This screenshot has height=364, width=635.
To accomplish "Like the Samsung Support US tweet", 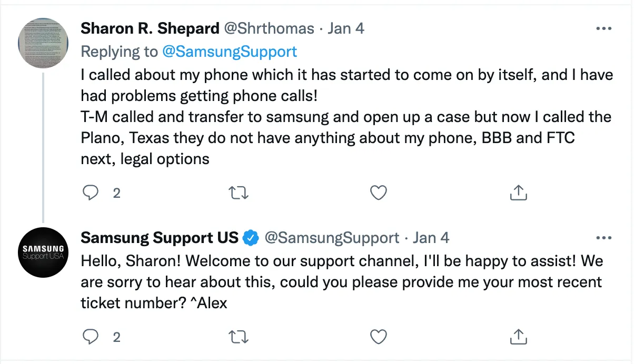I will click(379, 336).
